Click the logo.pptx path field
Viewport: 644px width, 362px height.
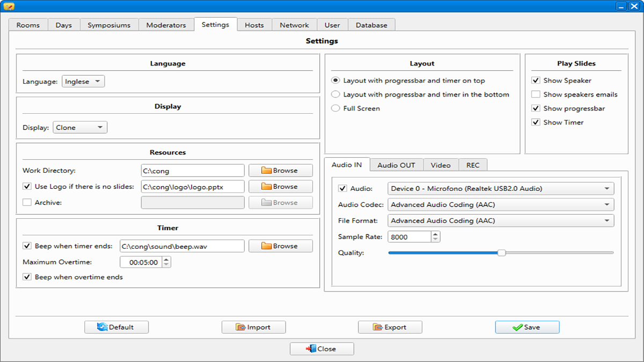(x=193, y=187)
